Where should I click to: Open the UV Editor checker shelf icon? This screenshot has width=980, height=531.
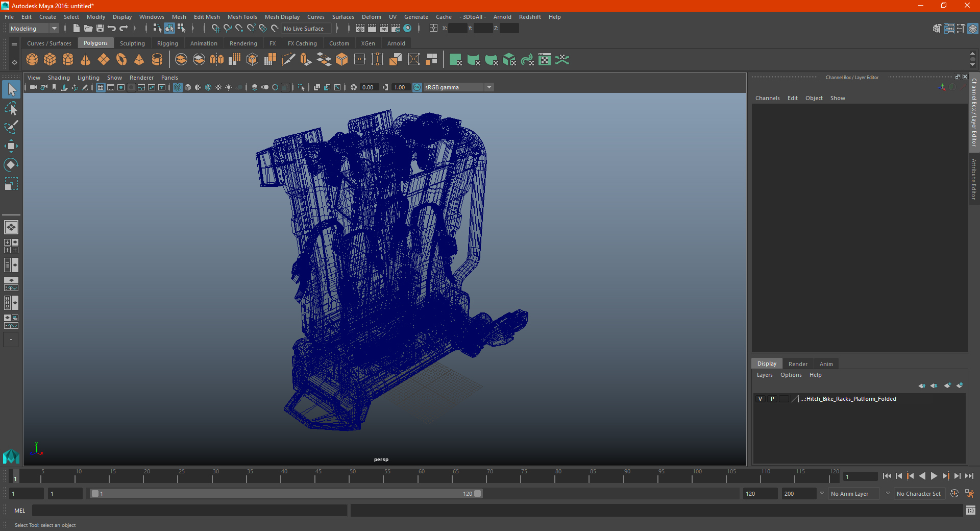tap(545, 60)
